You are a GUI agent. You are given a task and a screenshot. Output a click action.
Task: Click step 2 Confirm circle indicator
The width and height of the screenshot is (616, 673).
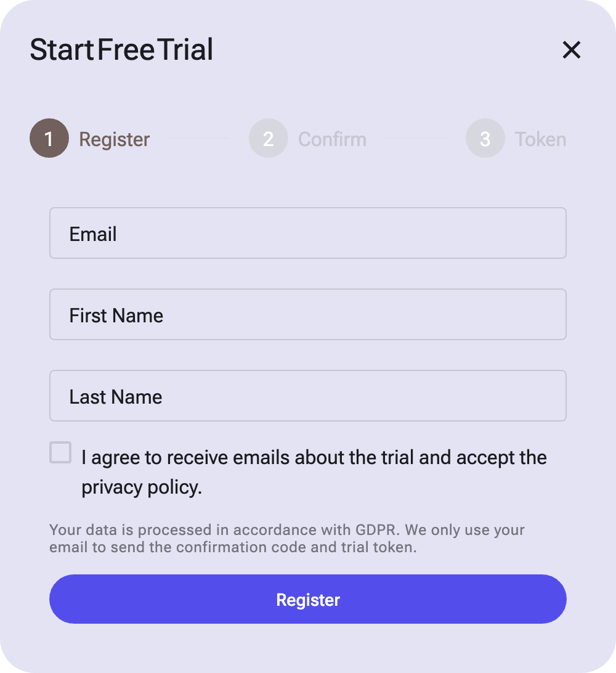pos(269,138)
